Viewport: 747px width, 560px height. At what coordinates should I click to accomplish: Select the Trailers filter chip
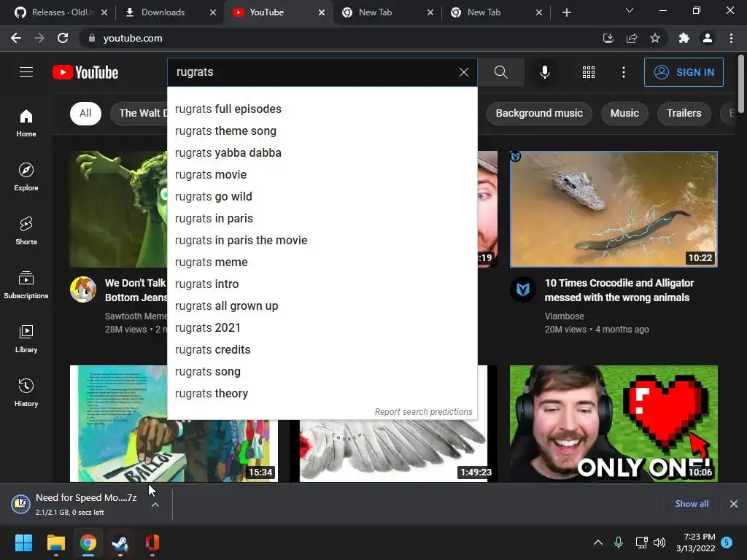pyautogui.click(x=684, y=113)
